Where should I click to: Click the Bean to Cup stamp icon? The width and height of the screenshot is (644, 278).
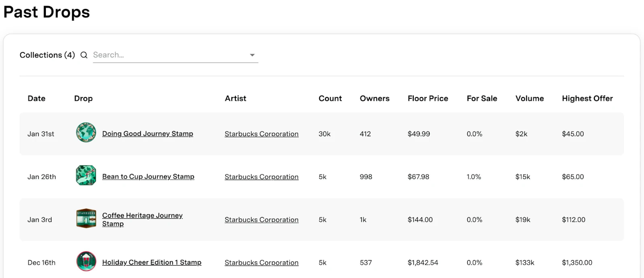pos(86,175)
